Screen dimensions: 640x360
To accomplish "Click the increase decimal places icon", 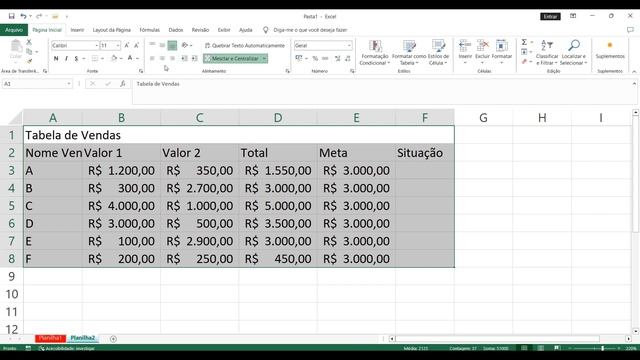I will click(x=338, y=58).
